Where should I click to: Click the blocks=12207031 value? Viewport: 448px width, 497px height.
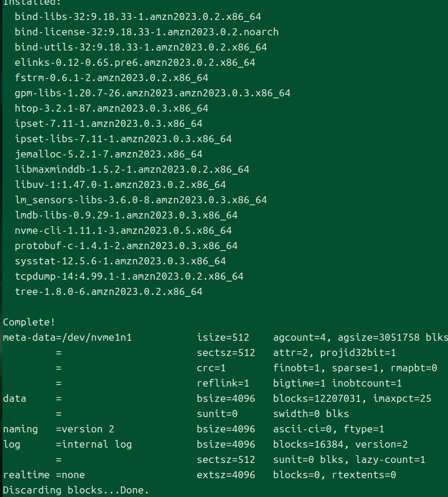pos(317,398)
